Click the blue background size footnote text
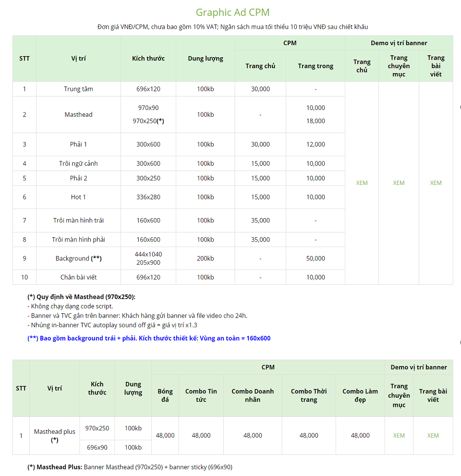This screenshot has width=461, height=476. (x=149, y=338)
